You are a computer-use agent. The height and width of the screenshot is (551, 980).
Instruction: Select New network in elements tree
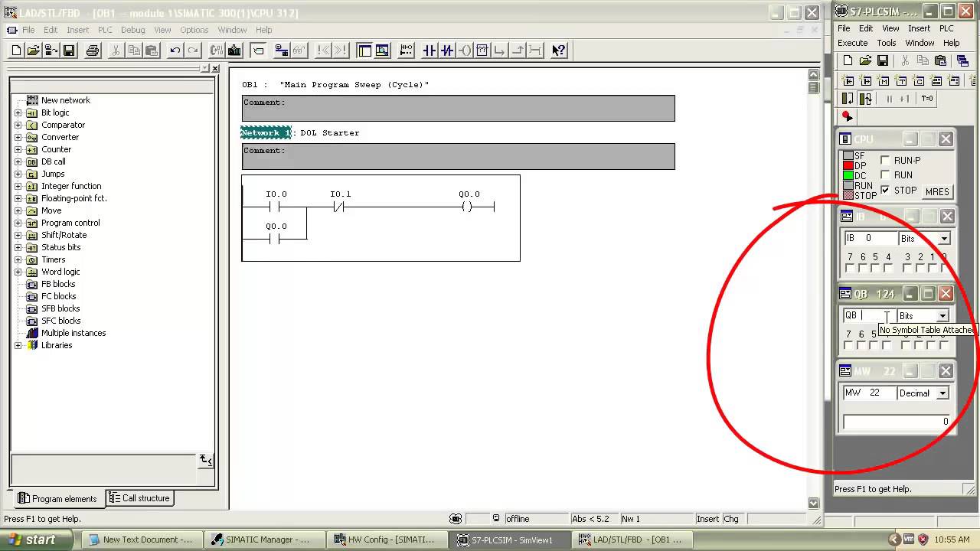tap(65, 100)
